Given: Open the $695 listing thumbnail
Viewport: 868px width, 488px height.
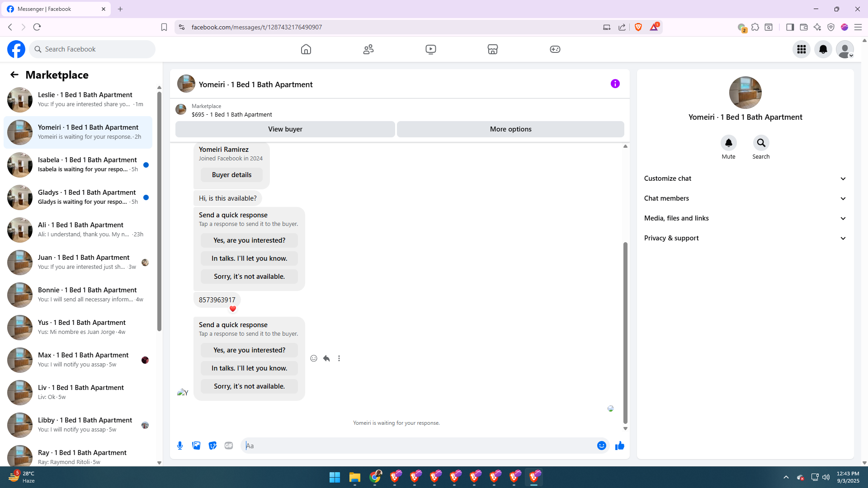Looking at the screenshot, I should [181, 109].
